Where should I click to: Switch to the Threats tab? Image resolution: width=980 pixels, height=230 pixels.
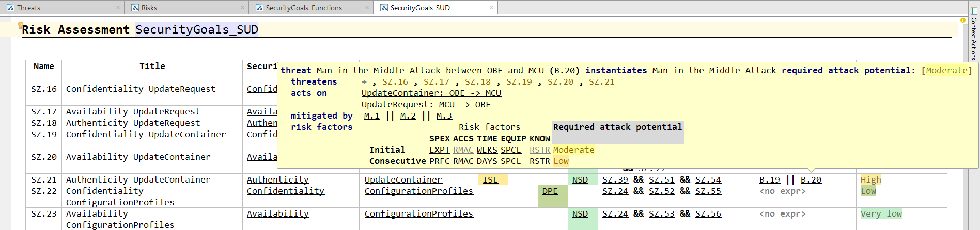click(28, 8)
